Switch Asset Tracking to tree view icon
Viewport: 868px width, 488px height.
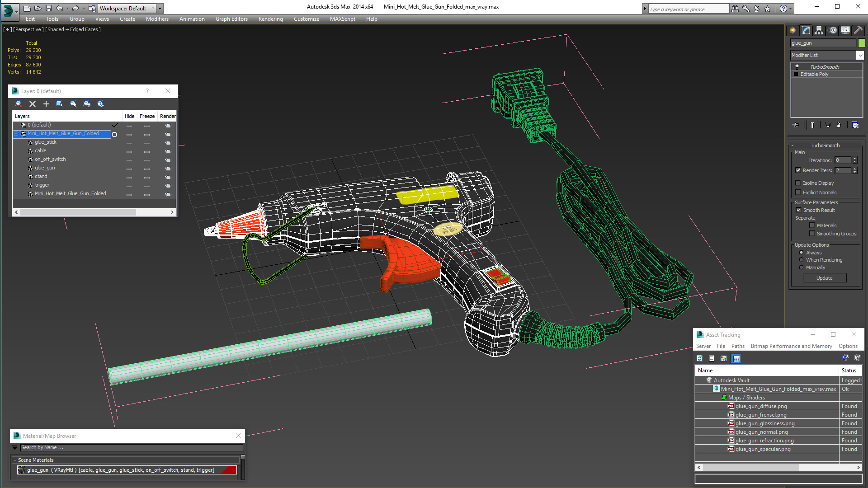click(724, 358)
